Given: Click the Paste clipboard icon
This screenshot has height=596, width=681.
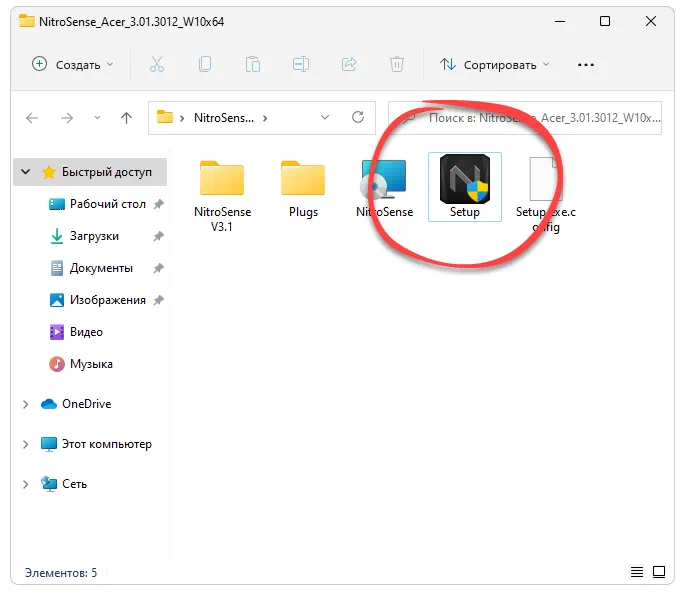Looking at the screenshot, I should point(253,64).
